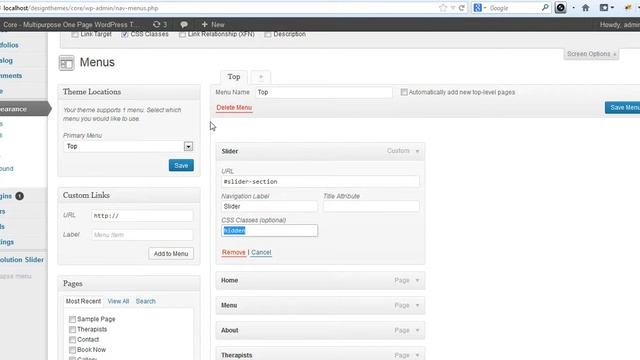The height and width of the screenshot is (360, 640).
Task: Enable Link Relationship (XFN) checkbox
Action: pos(182,35)
